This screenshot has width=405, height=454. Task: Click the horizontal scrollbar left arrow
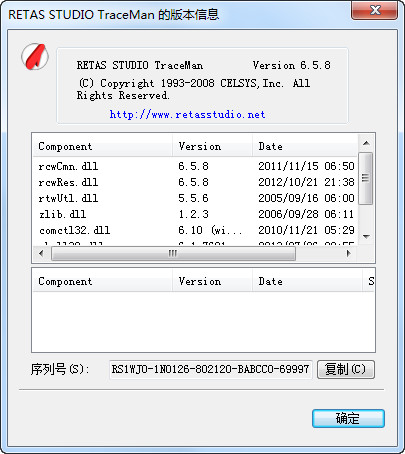click(41, 253)
